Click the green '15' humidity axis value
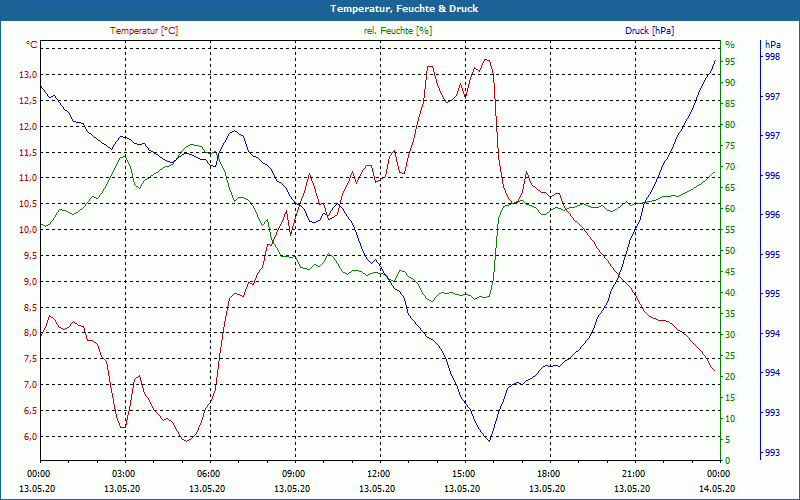The height and width of the screenshot is (500, 800). [730, 398]
